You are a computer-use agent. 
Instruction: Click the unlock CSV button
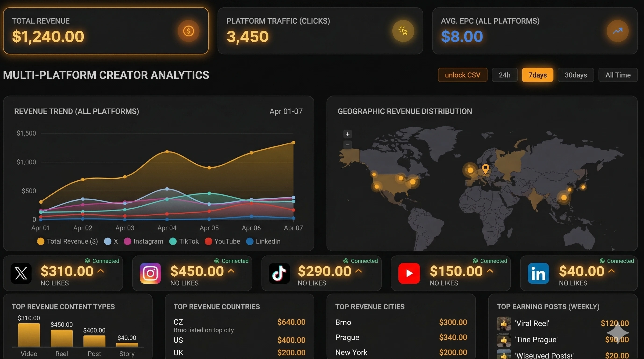point(462,75)
